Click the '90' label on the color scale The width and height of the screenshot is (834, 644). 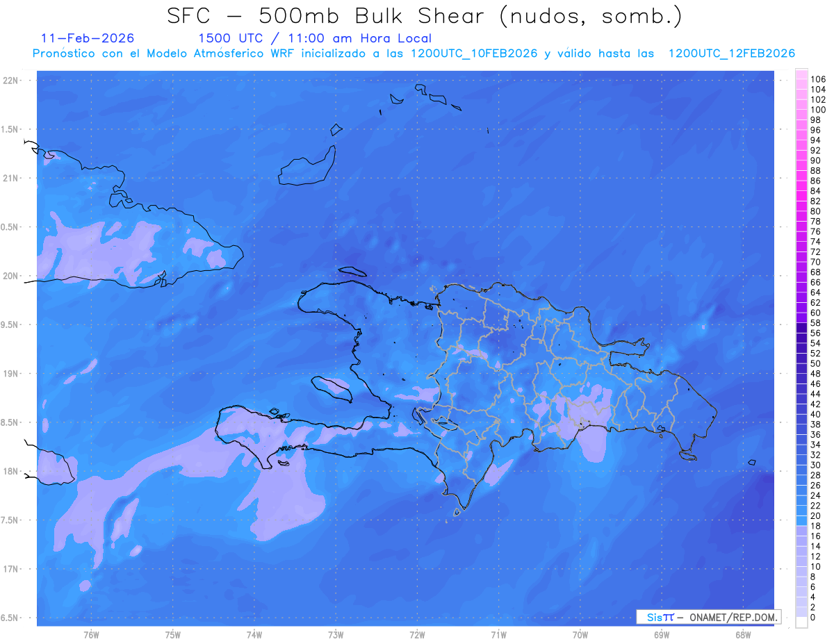point(816,160)
